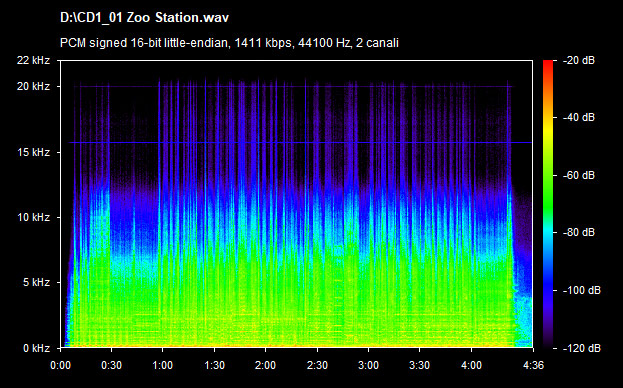Click the -20 dB legend label

578,60
